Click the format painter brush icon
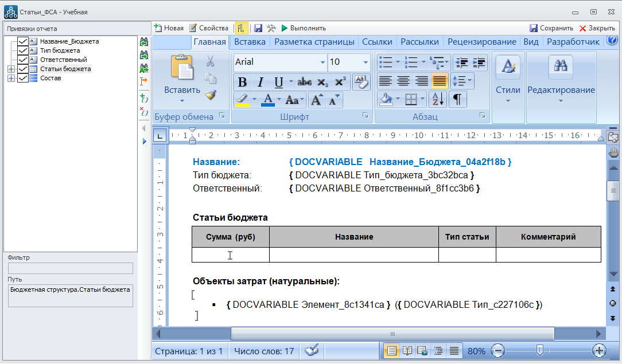The height and width of the screenshot is (364, 622). [x=211, y=95]
